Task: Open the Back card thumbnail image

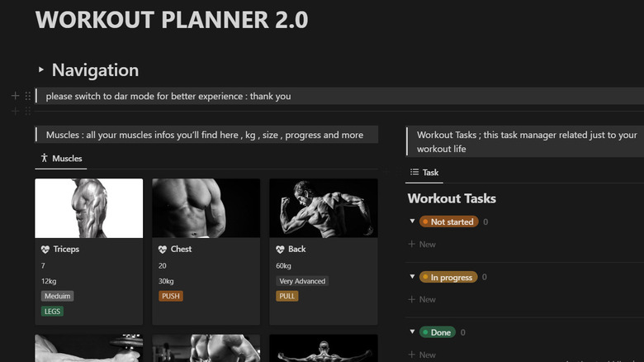Action: 323,208
